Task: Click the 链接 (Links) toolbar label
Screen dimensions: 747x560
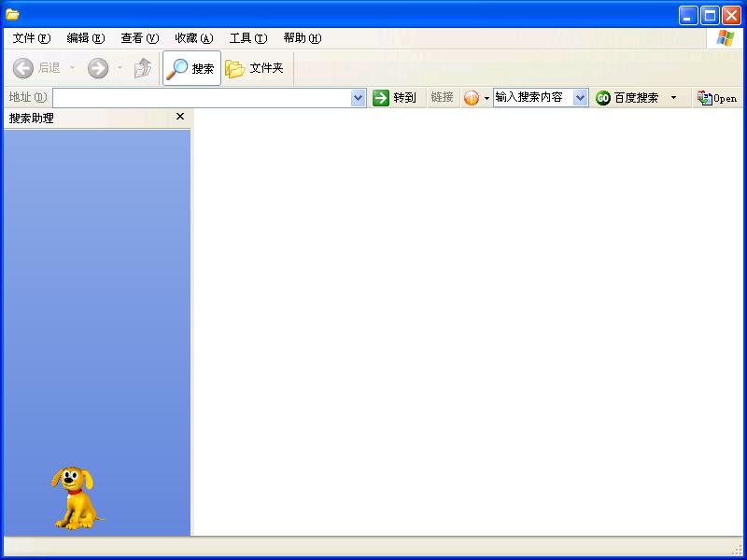Action: click(x=442, y=98)
